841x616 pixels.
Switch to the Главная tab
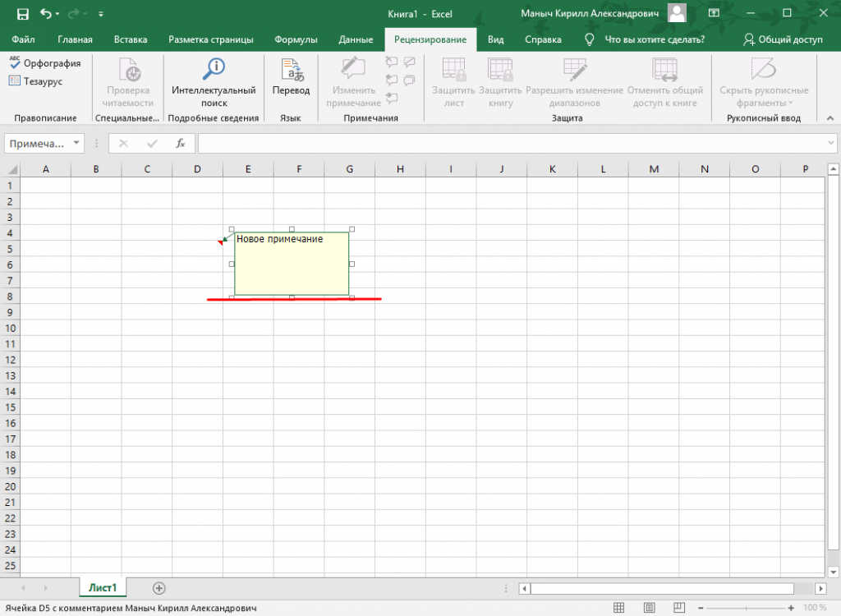[75, 39]
